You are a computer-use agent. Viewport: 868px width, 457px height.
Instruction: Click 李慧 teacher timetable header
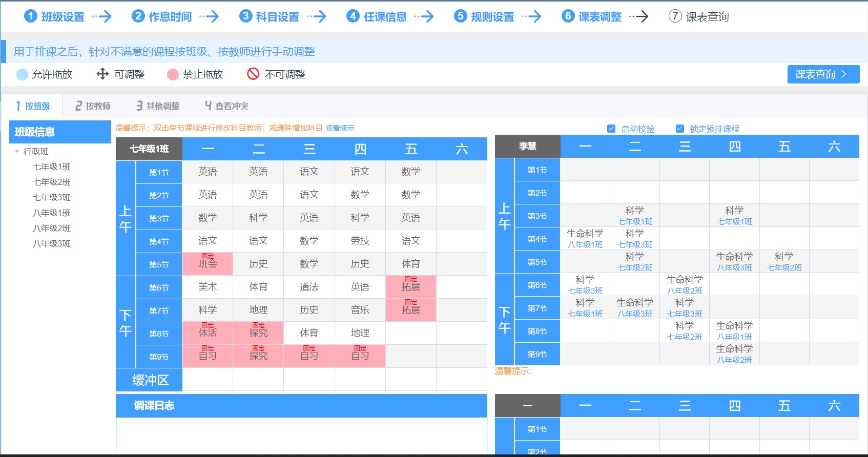[528, 147]
